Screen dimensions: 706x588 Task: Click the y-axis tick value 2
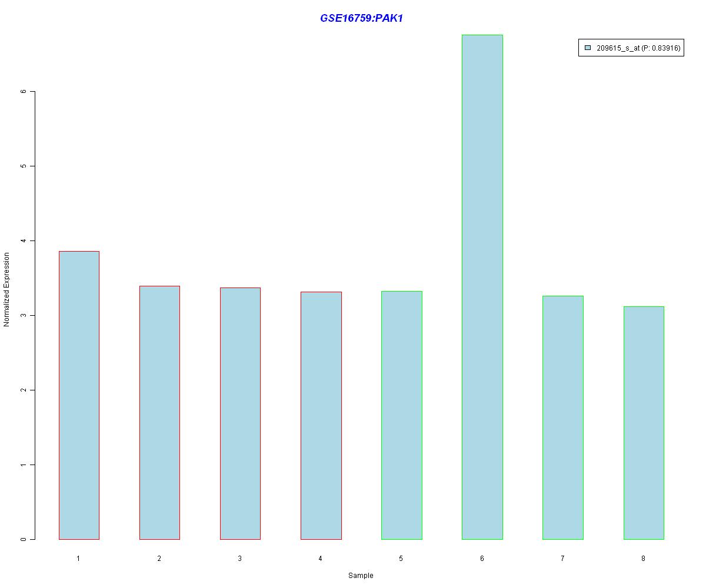click(x=24, y=390)
